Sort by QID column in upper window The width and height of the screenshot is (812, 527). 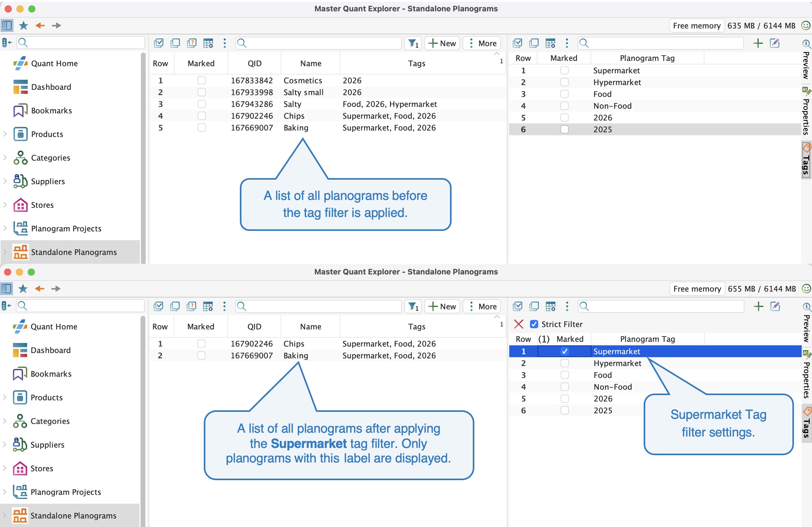[254, 64]
